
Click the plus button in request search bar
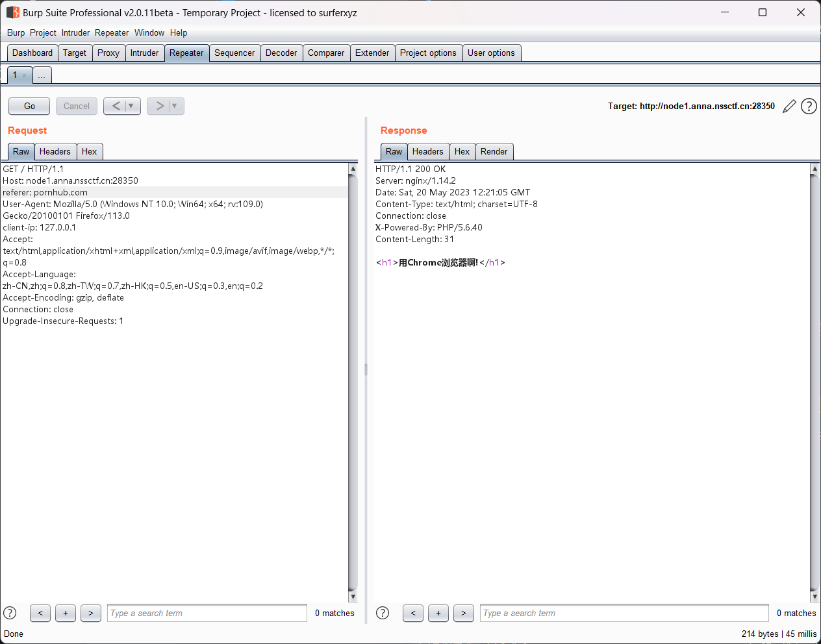(66, 613)
